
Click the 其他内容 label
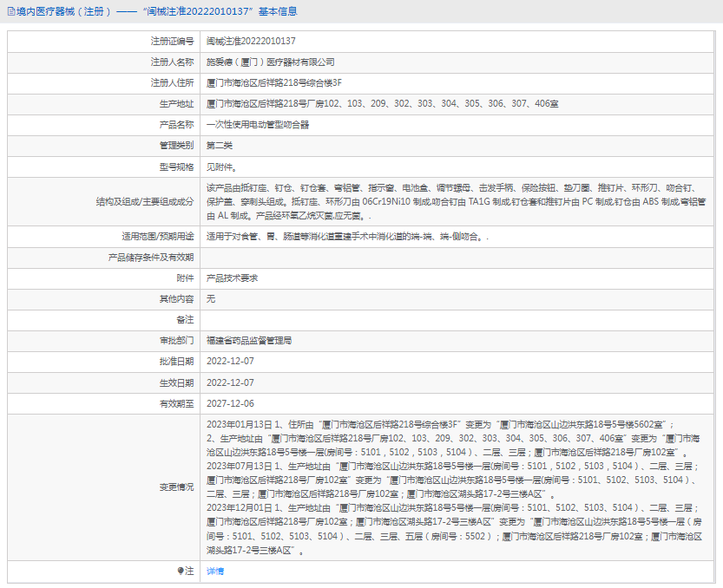point(176,299)
